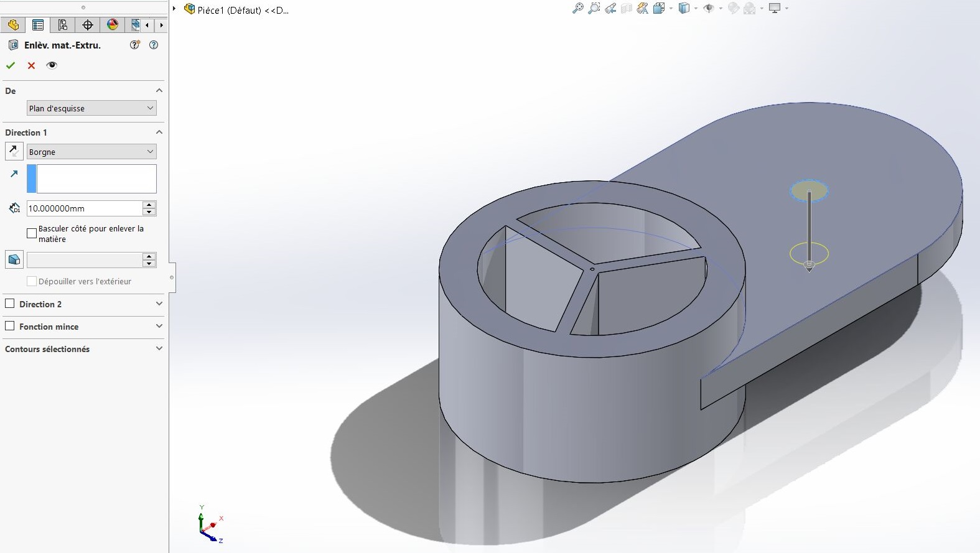Expand the Direction 2 section

coord(159,304)
